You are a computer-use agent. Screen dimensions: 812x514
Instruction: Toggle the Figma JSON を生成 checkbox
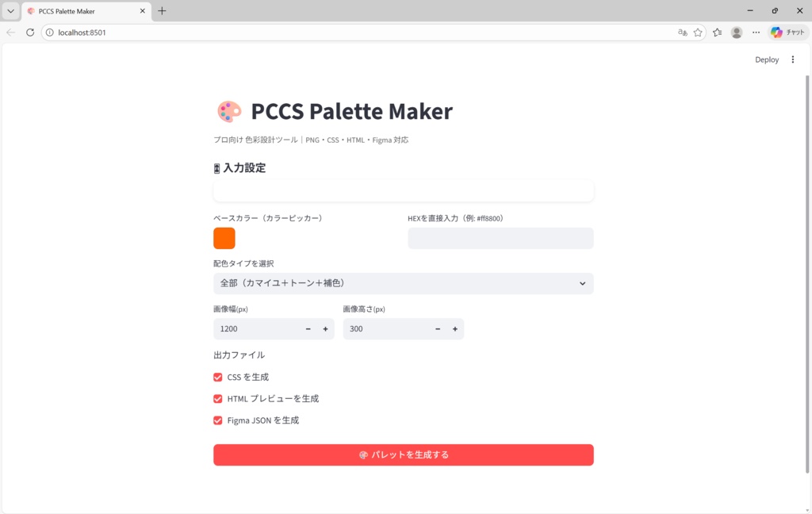[217, 420]
